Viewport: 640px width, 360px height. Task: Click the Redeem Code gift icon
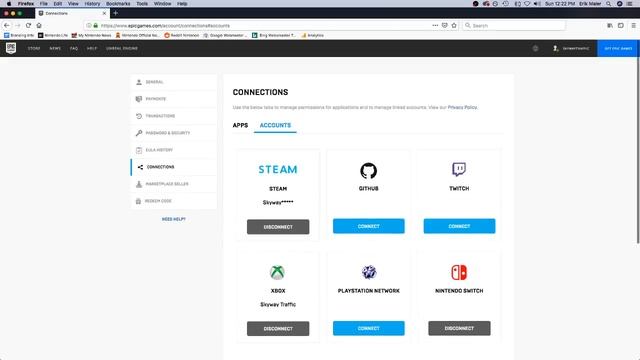tap(138, 201)
